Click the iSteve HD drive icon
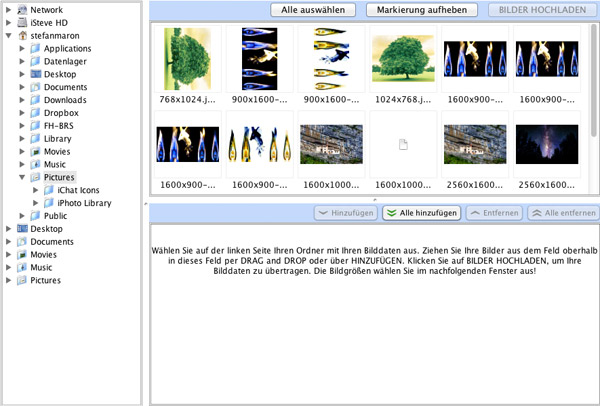The image size is (600, 406). tap(22, 23)
